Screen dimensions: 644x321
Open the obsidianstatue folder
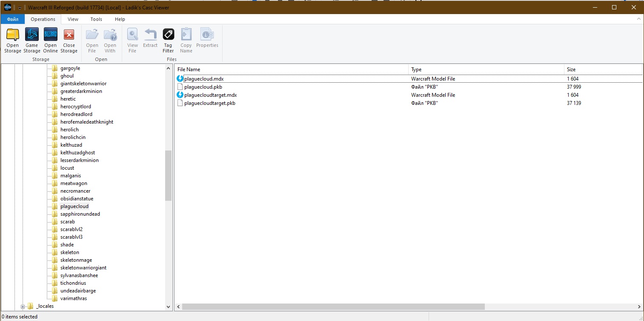click(x=77, y=199)
